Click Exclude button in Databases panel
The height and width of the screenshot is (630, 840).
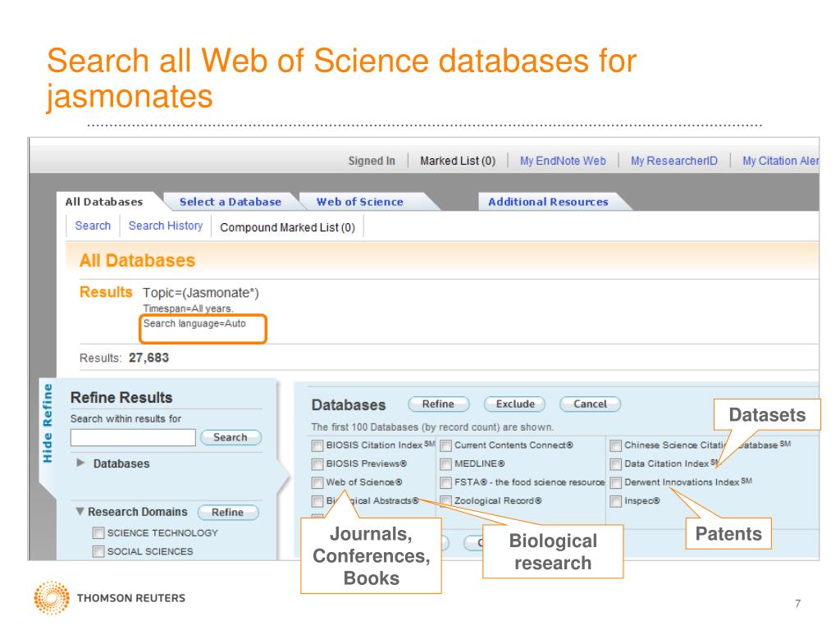[x=515, y=404]
